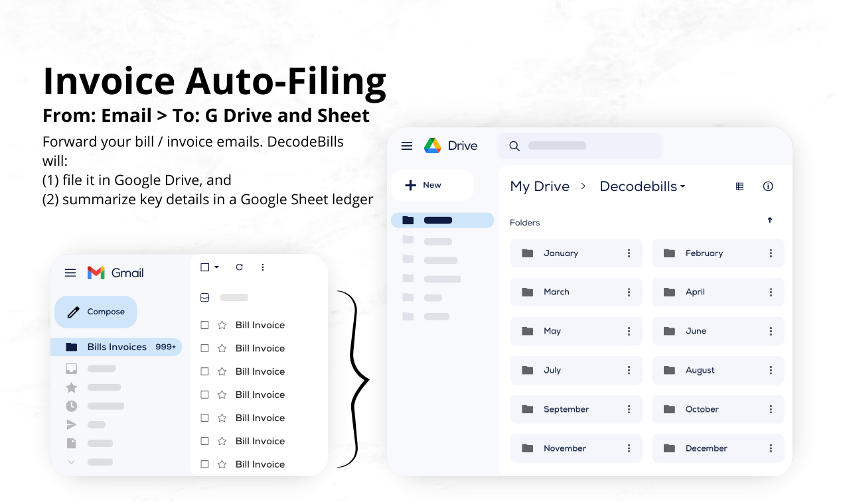The image size is (843, 504).
Task: Click the New button in Drive
Action: coord(432,185)
